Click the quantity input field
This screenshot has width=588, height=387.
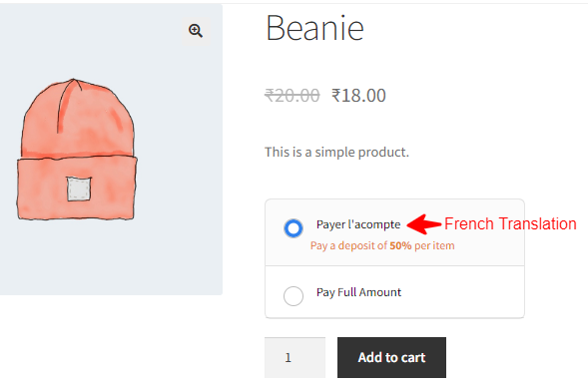(294, 357)
